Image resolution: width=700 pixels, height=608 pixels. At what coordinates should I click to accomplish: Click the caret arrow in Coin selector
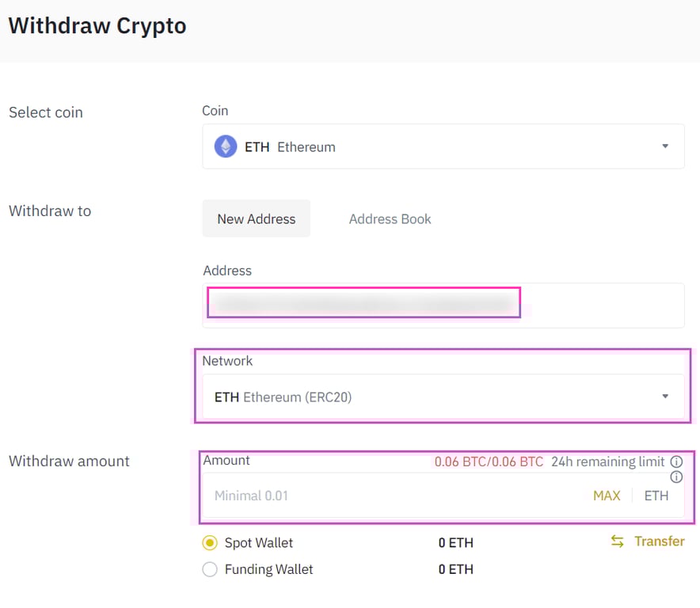tap(665, 146)
